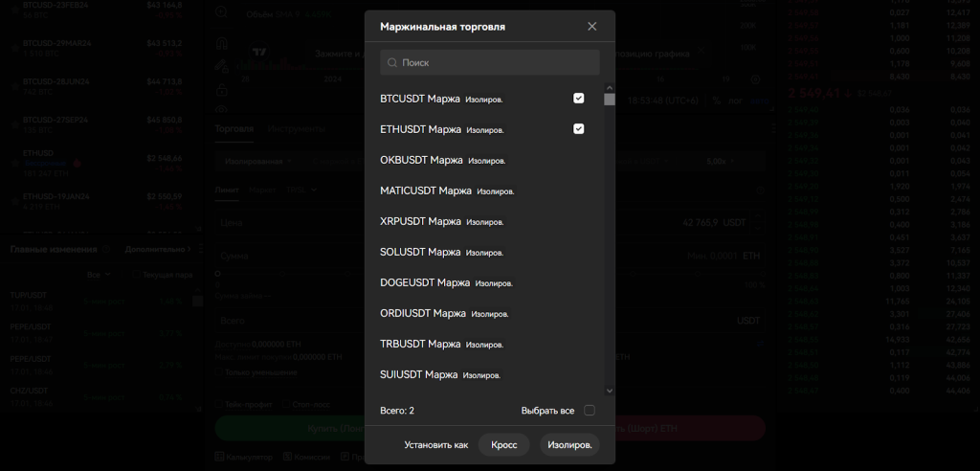Set selected pairs to Кросс

pyautogui.click(x=503, y=445)
